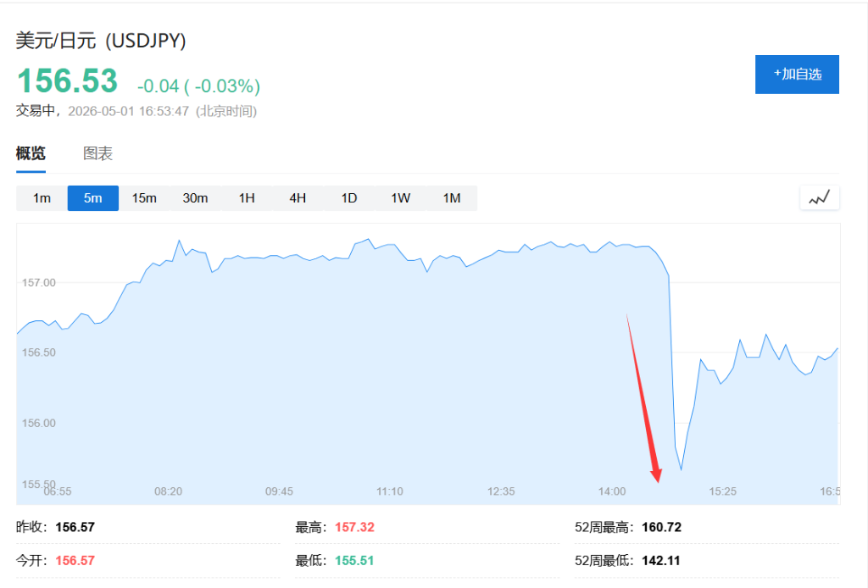The image size is (868, 588).
Task: Select the 1D timeframe
Action: (x=348, y=198)
